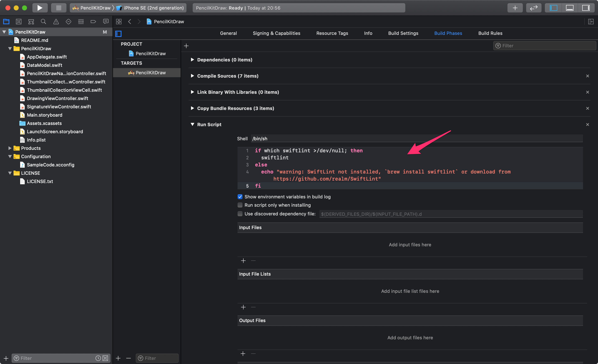
Task: Open the Report navigator
Action: 106,22
